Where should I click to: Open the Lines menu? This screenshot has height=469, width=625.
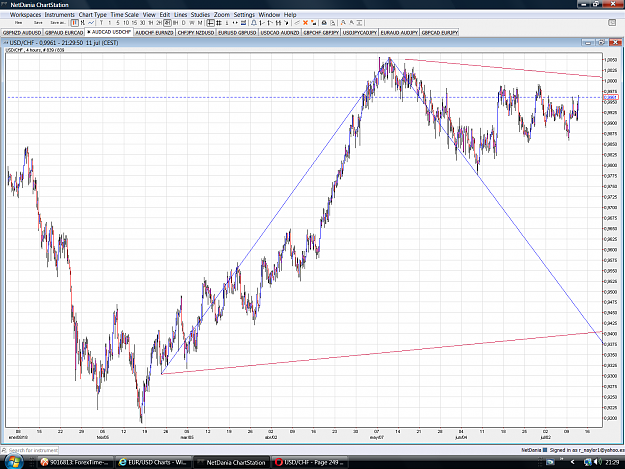click(x=180, y=15)
